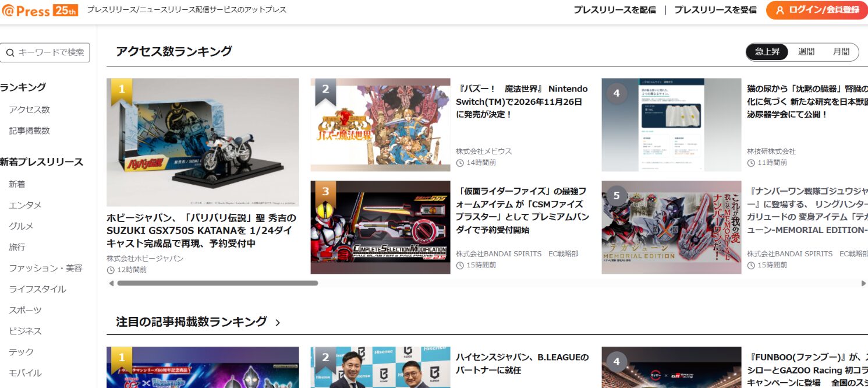Open the Hisense B.LEAGUE partner photo thumbnail
This screenshot has height=388, width=868.
pos(380,367)
